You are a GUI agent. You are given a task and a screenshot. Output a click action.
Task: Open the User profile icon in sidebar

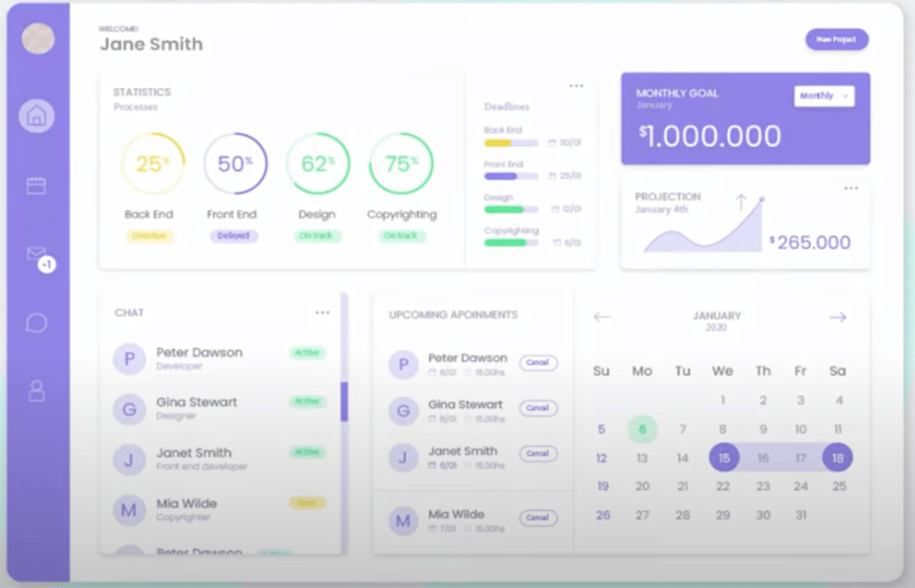tap(37, 391)
